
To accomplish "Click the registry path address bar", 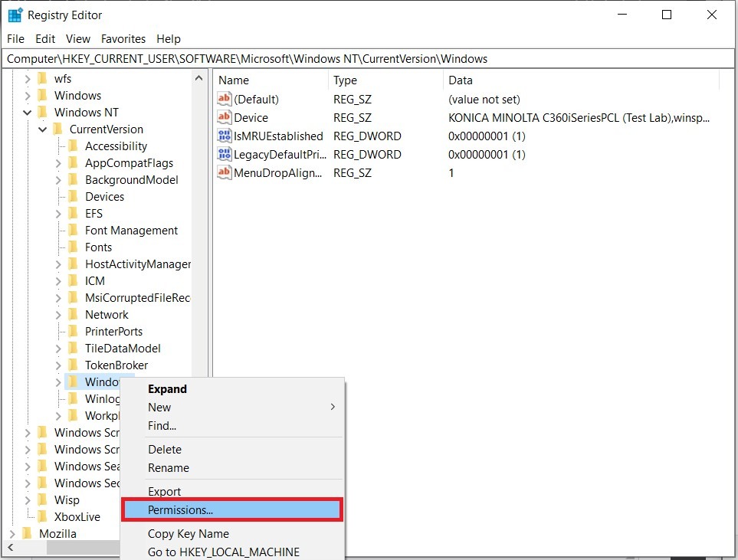I will click(x=368, y=58).
